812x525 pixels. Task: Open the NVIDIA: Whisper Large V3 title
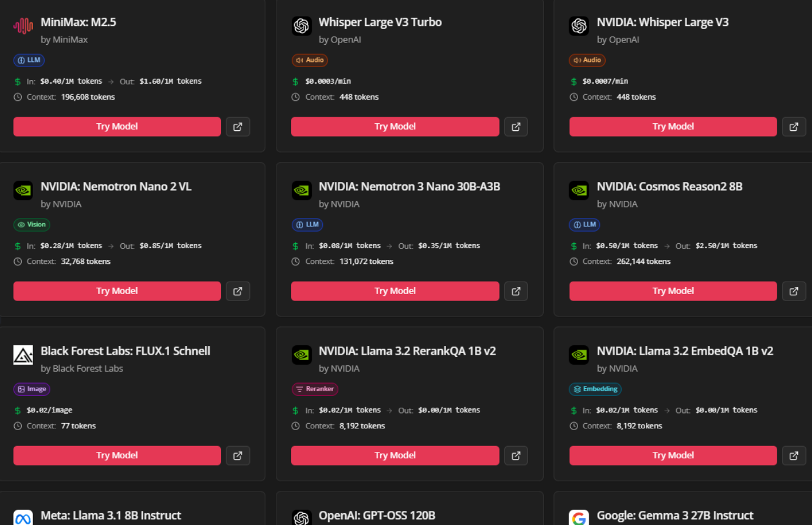[663, 22]
